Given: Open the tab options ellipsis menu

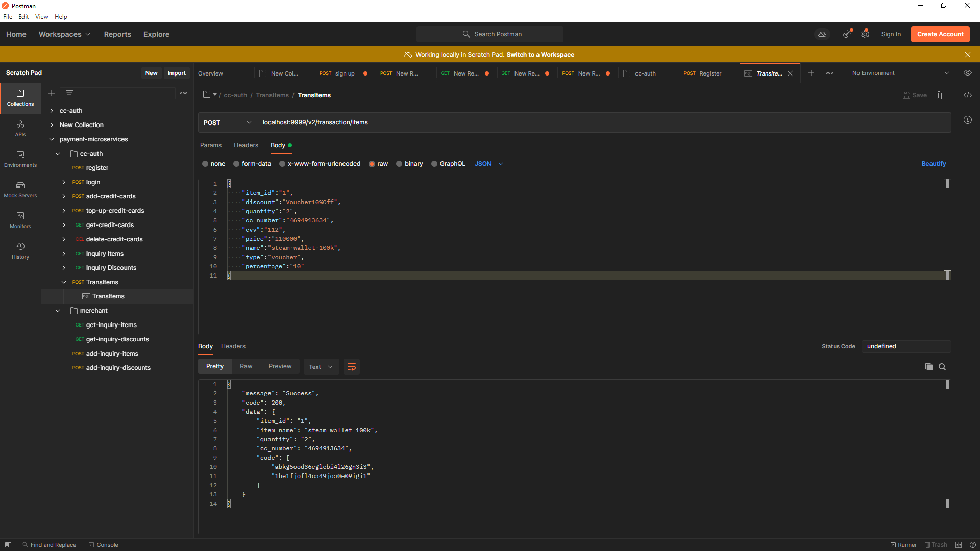Looking at the screenshot, I should 829,73.
